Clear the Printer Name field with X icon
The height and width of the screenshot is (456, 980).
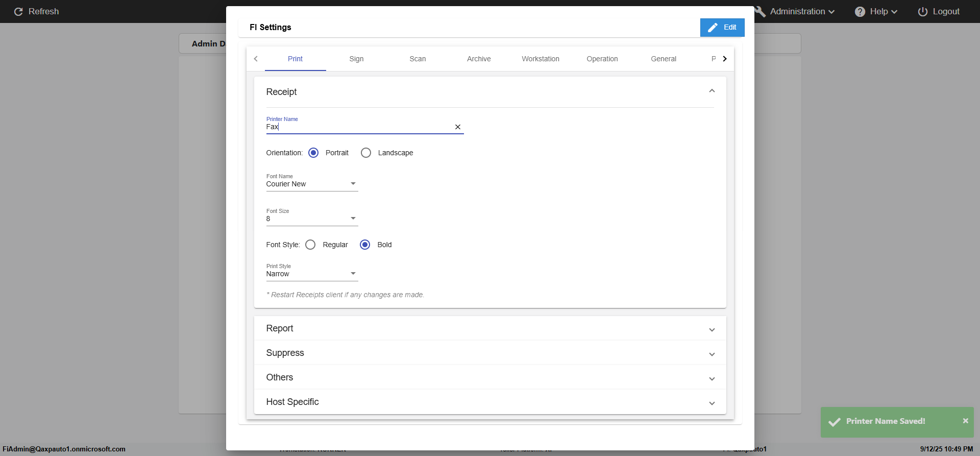(458, 127)
